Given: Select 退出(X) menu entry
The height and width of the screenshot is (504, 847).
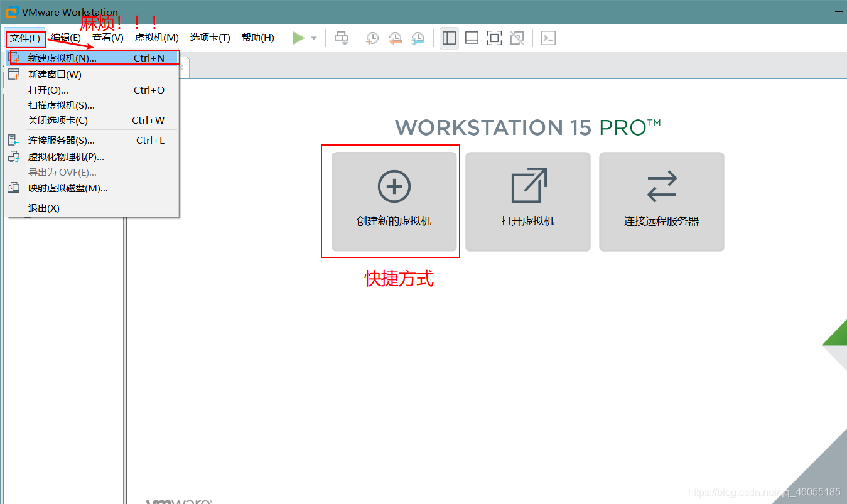Looking at the screenshot, I should click(92, 208).
